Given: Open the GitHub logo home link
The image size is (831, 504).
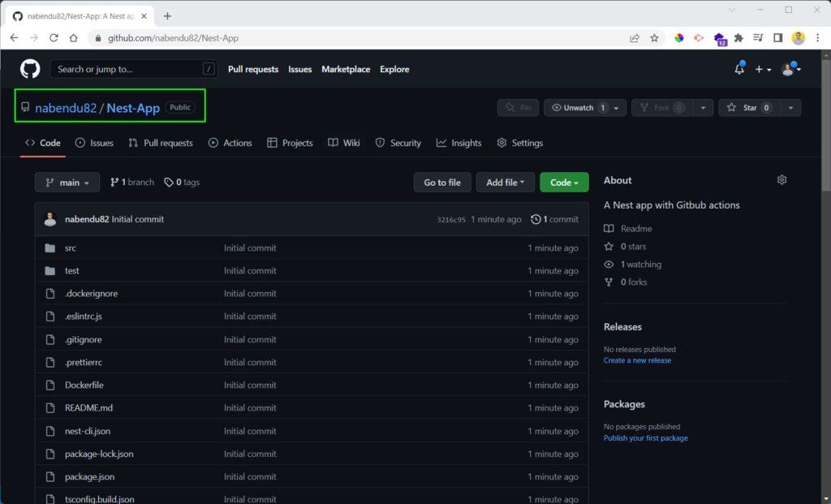Looking at the screenshot, I should coord(30,69).
